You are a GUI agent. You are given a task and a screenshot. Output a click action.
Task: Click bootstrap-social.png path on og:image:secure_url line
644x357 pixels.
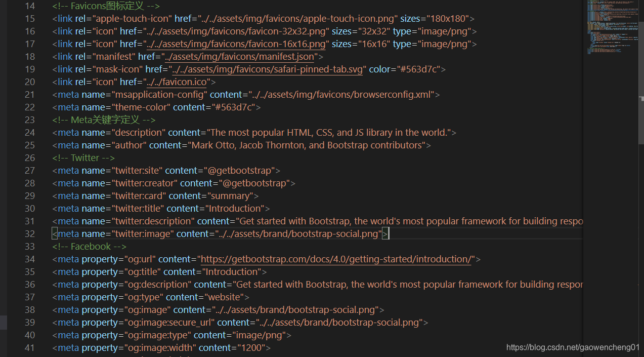(x=340, y=323)
